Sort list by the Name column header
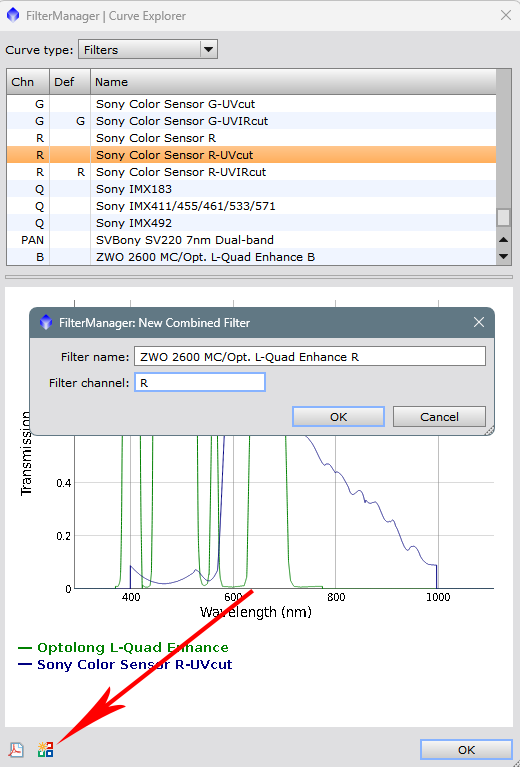The height and width of the screenshot is (767, 520). tap(294, 82)
